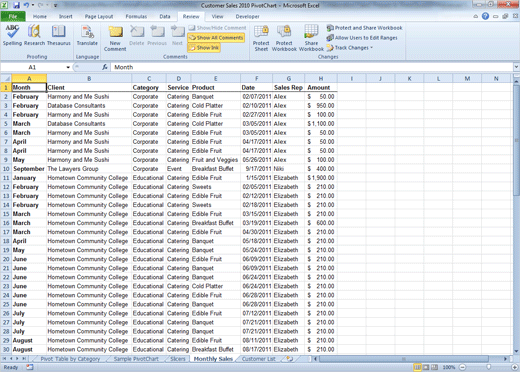Select the cell "The Lawyers Group"

[89, 169]
